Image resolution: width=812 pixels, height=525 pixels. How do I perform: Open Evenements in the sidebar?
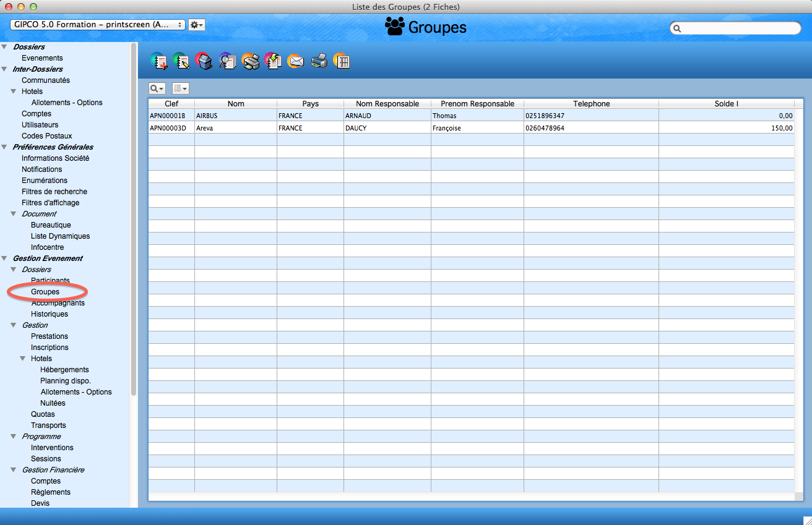[x=42, y=58]
